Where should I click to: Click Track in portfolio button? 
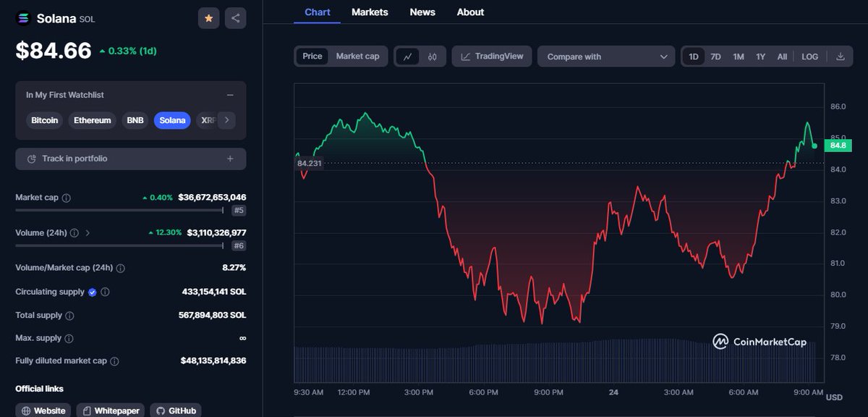pyautogui.click(x=130, y=159)
